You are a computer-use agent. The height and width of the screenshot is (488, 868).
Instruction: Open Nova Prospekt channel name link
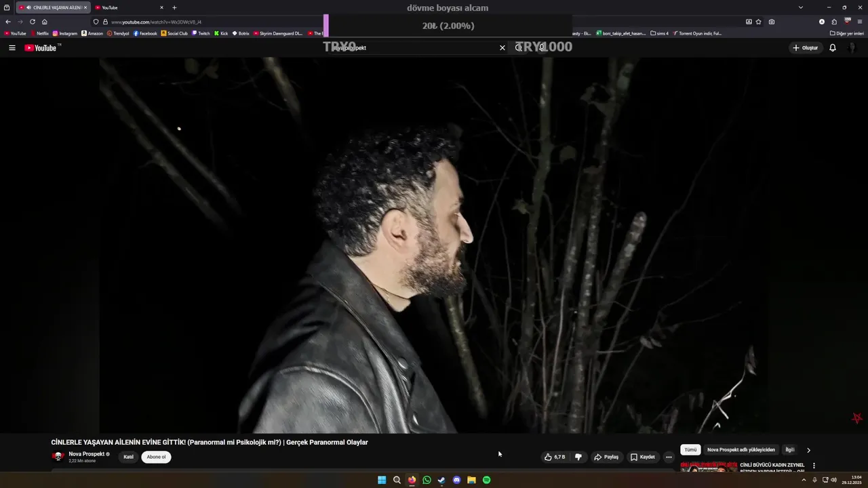[x=87, y=454]
